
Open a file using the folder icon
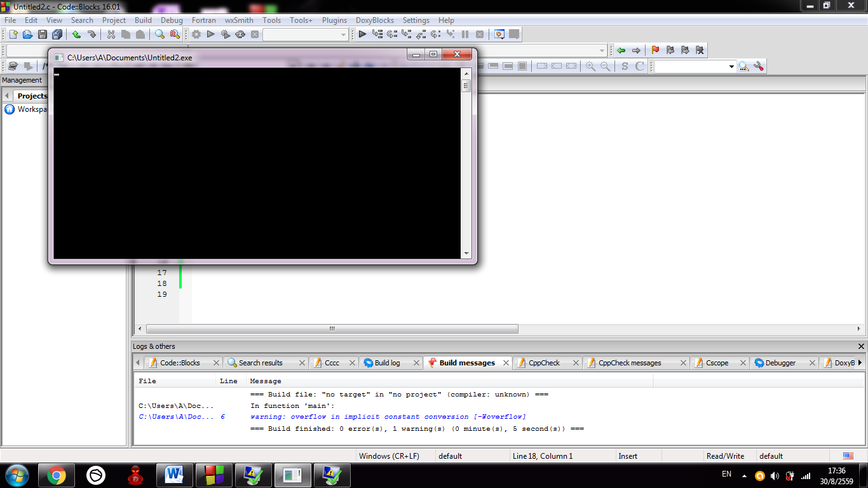click(x=27, y=34)
